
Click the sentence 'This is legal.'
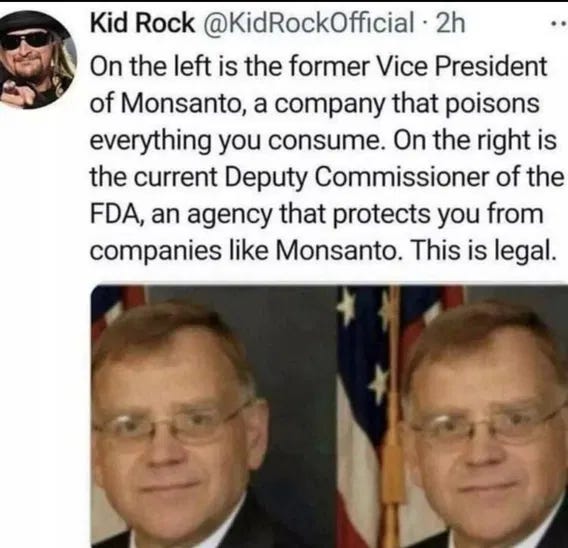(483, 251)
